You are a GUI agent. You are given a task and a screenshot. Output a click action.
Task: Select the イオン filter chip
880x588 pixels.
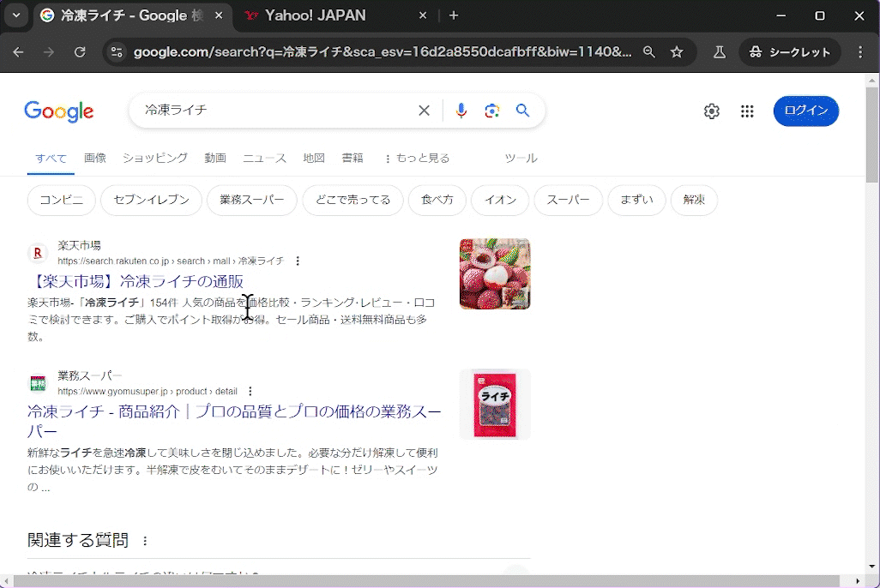pyautogui.click(x=500, y=200)
